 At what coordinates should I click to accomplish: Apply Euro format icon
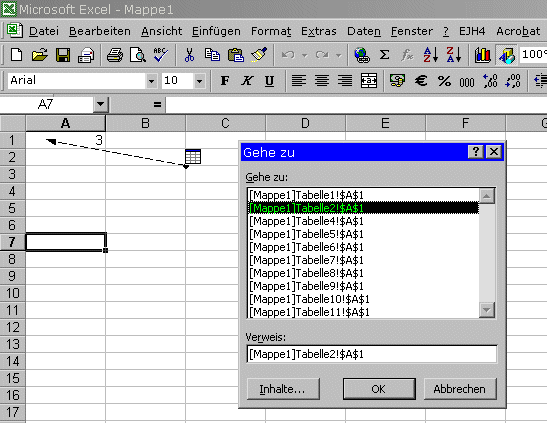(421, 81)
